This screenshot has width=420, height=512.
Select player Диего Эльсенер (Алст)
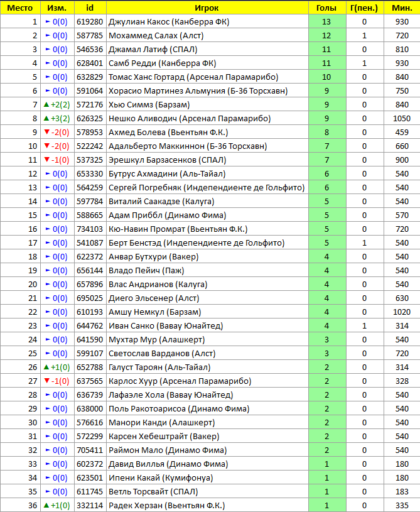point(154,298)
